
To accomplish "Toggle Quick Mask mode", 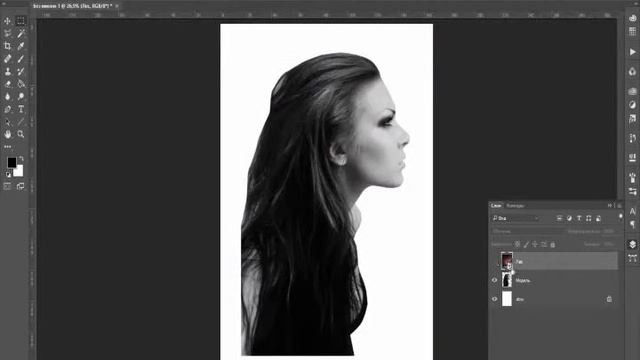I will tap(7, 187).
